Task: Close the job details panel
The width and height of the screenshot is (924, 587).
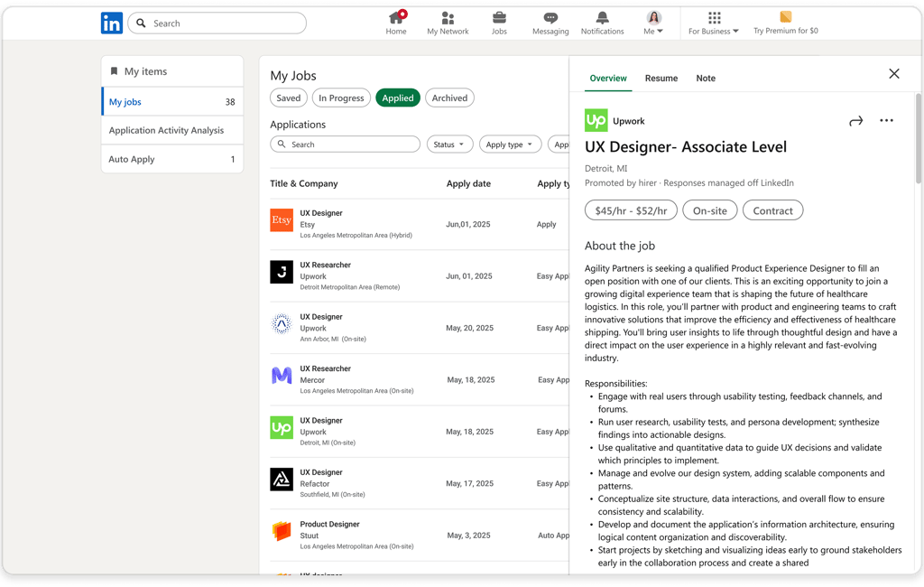Action: [x=894, y=74]
